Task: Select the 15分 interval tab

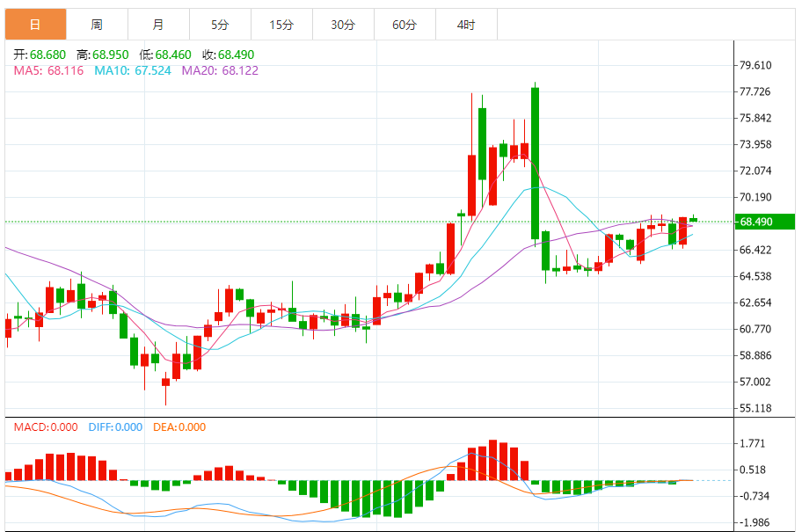Action: coord(281,24)
